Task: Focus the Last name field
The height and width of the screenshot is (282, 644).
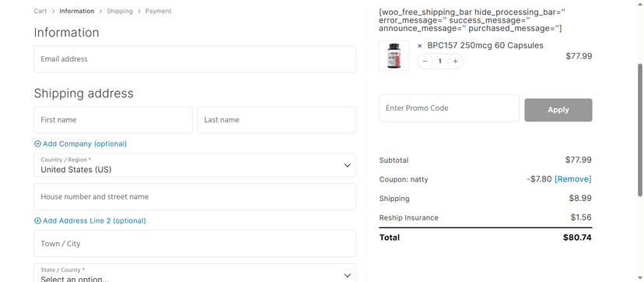Action: (x=276, y=120)
